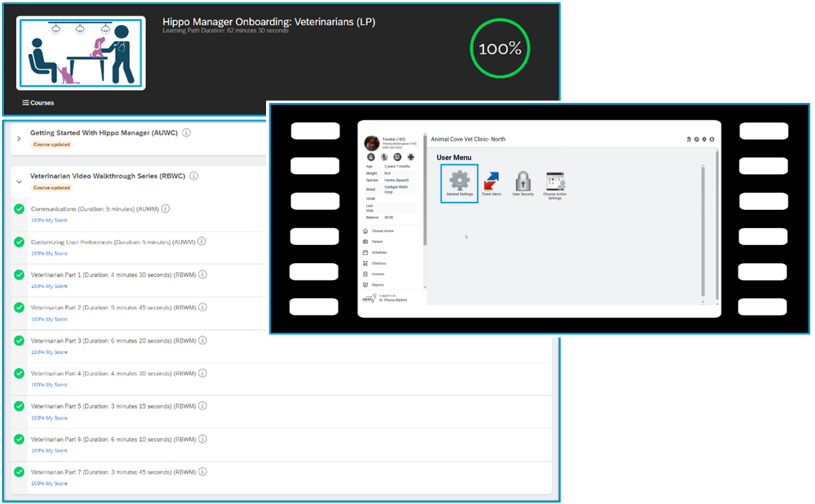Click the Dr. Phiona Nilpferd user name
Viewport: 815px width, 504px height.
393,300
